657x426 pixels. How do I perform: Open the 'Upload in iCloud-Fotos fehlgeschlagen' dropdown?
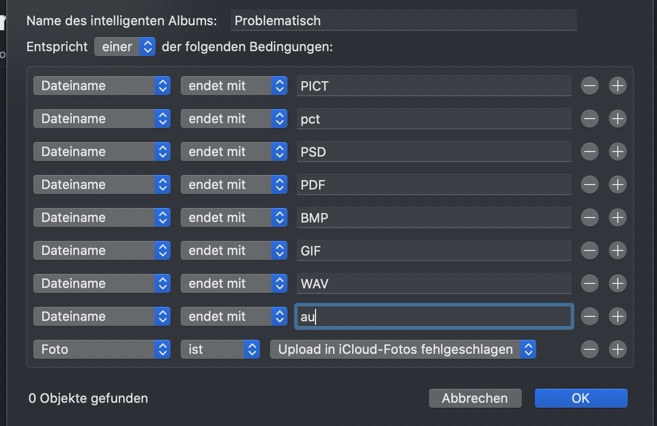403,350
